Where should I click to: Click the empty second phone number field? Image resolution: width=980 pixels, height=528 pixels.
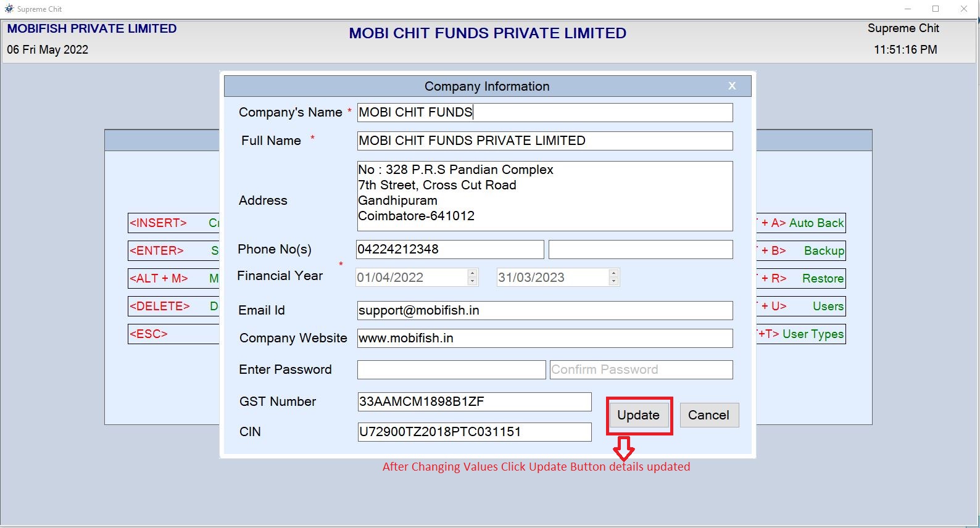coord(640,249)
